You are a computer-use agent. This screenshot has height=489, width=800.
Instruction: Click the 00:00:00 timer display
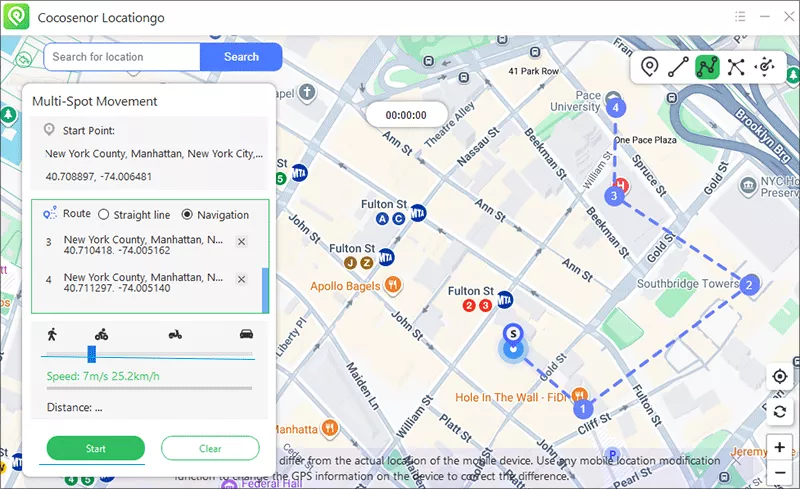[x=406, y=115]
